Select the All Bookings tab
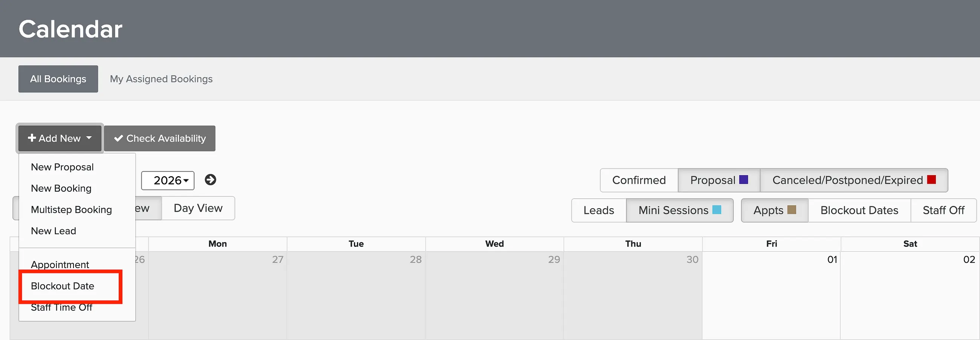The width and height of the screenshot is (980, 340). (x=58, y=79)
